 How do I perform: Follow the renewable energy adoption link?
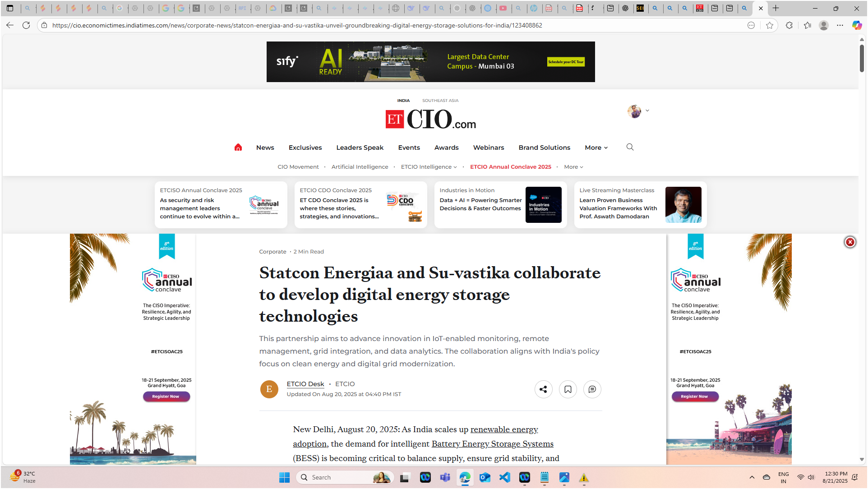(x=504, y=429)
